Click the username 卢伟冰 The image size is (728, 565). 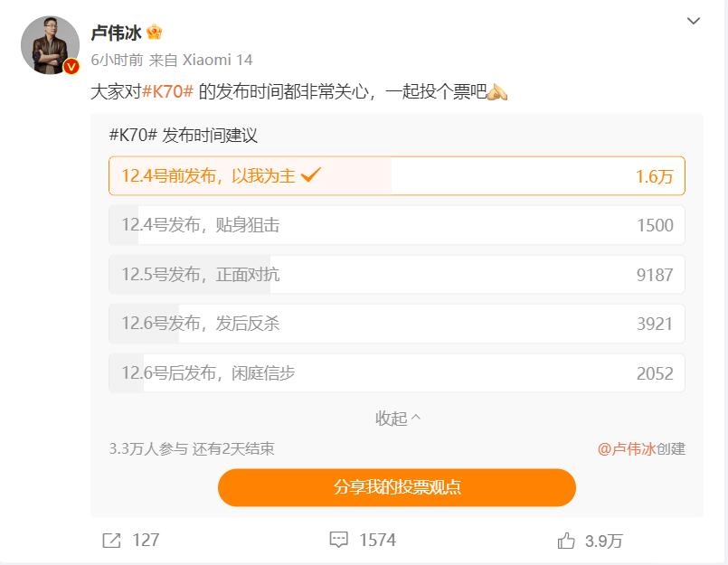pos(116,33)
